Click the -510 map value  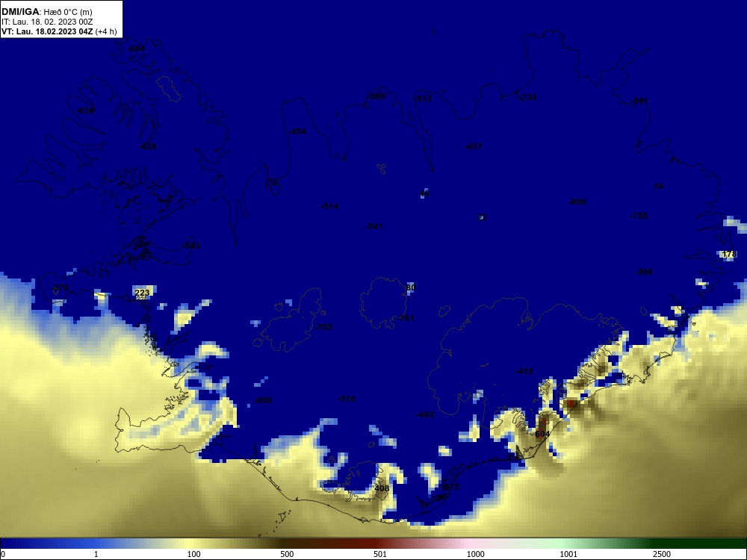coord(347,399)
